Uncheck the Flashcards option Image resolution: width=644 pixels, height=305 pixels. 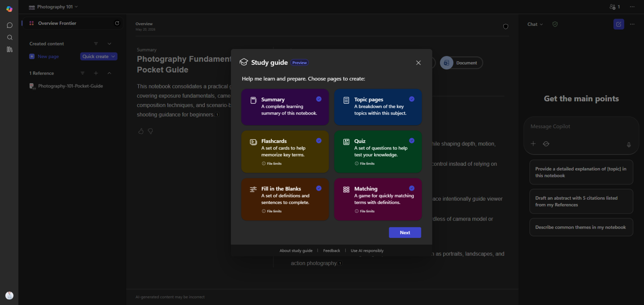point(319,141)
